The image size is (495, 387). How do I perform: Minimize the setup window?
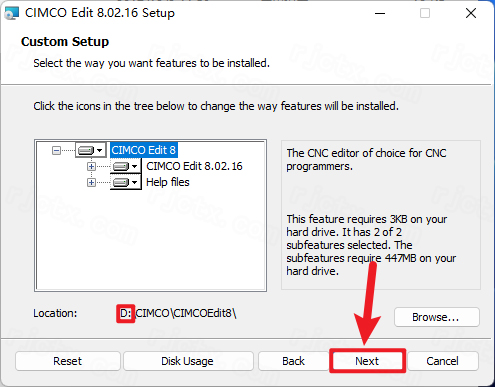click(380, 13)
